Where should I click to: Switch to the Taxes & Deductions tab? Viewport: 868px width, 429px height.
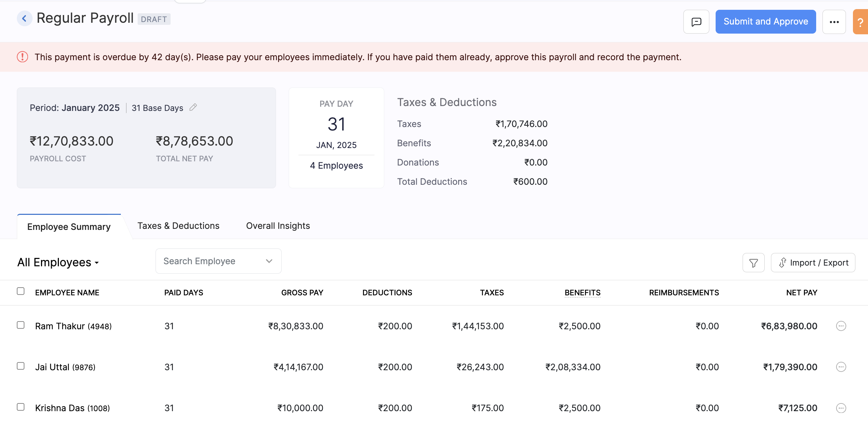[x=178, y=226]
